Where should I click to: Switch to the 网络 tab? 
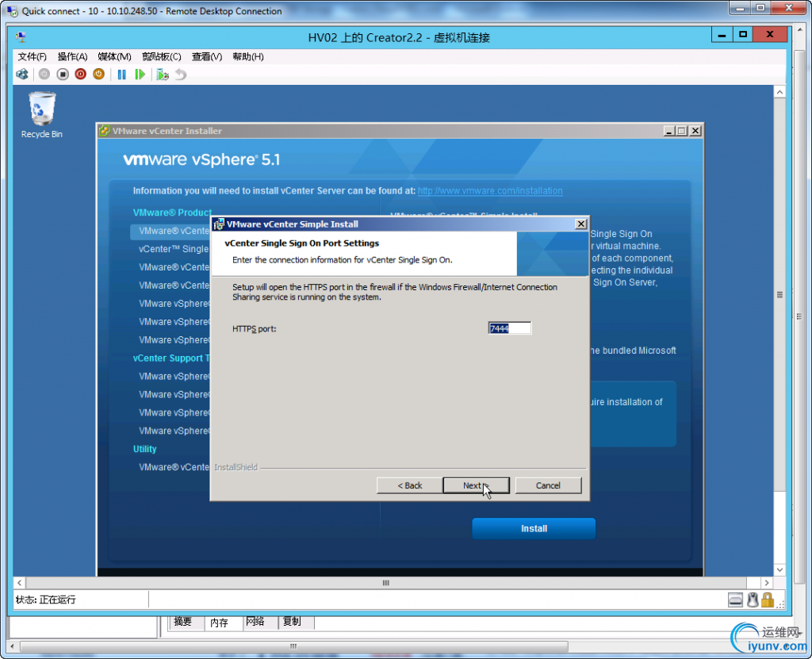(255, 621)
